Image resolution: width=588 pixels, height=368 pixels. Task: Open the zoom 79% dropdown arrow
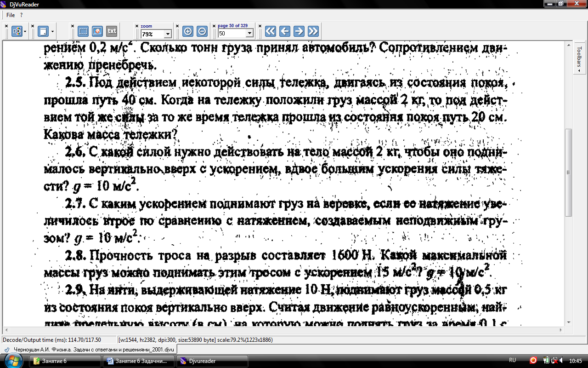pyautogui.click(x=168, y=34)
